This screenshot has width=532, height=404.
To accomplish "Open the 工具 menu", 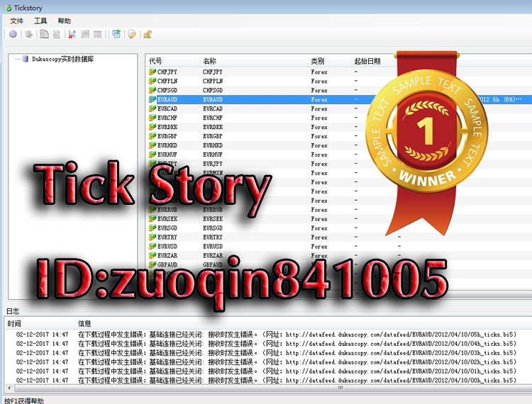I will click(x=40, y=21).
